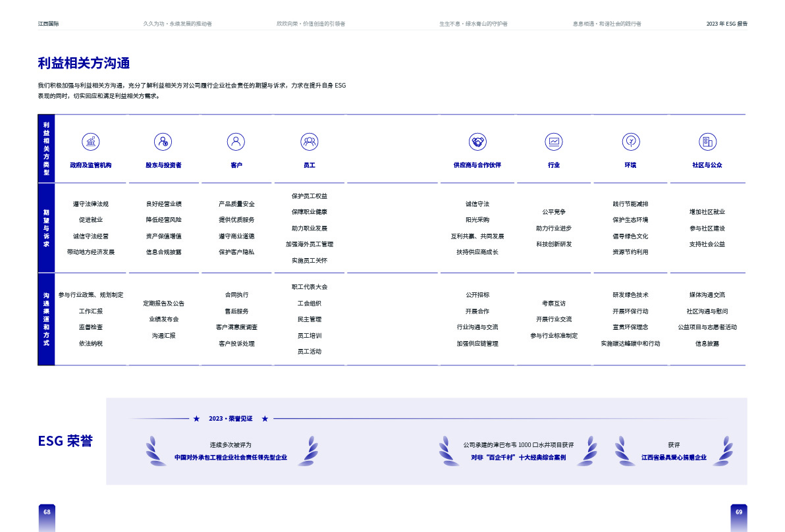Click the 2023 年 ESG 报告 header text
Viewport: 785px width, 532px height.
pyautogui.click(x=726, y=24)
